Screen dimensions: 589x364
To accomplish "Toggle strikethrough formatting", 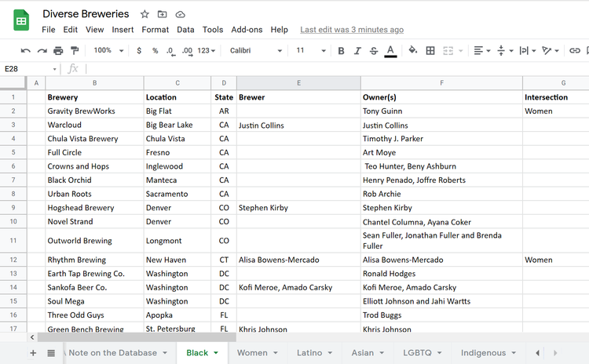I will coord(374,51).
